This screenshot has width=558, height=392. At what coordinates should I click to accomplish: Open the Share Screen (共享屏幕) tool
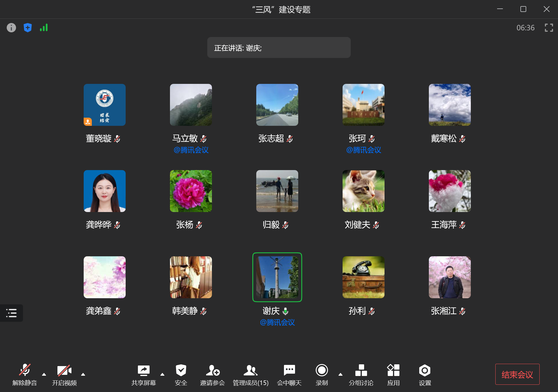coord(143,375)
